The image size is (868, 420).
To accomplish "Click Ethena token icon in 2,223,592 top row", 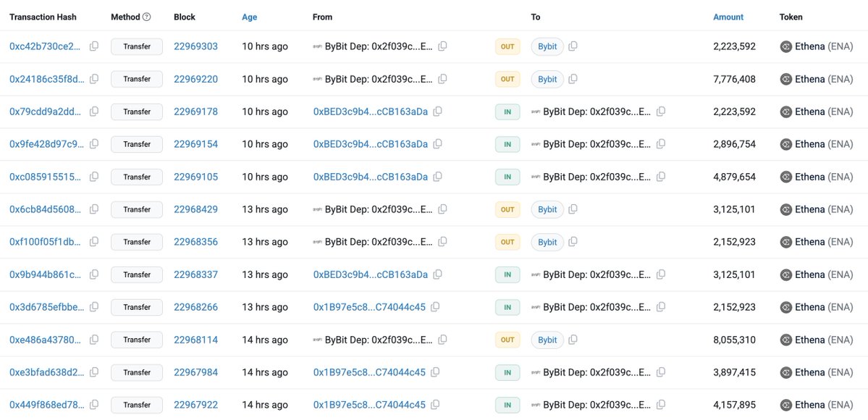I will 785,46.
